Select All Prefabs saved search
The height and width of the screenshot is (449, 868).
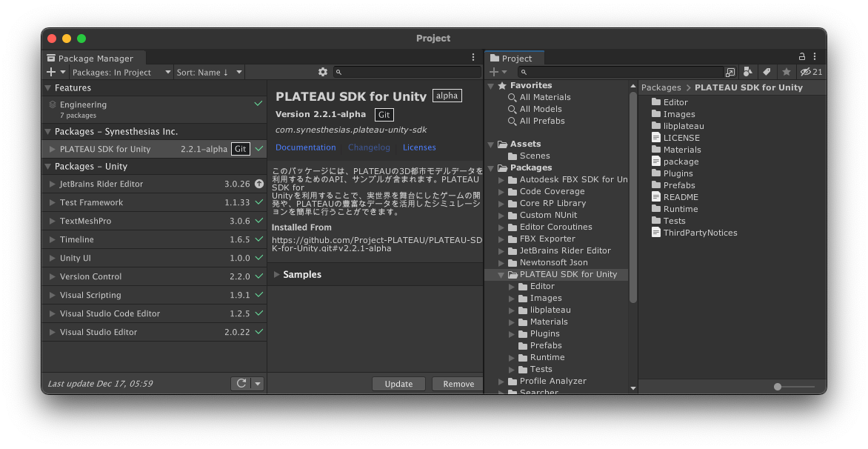coord(536,121)
